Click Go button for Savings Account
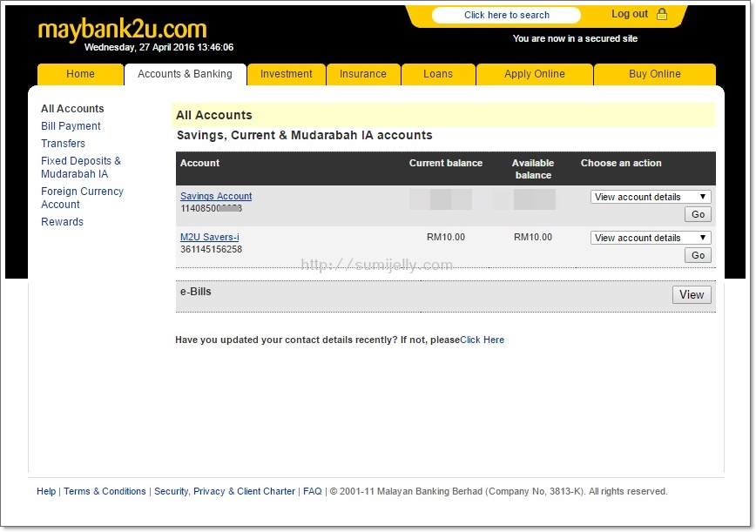This screenshot has width=756, height=532. 698,214
